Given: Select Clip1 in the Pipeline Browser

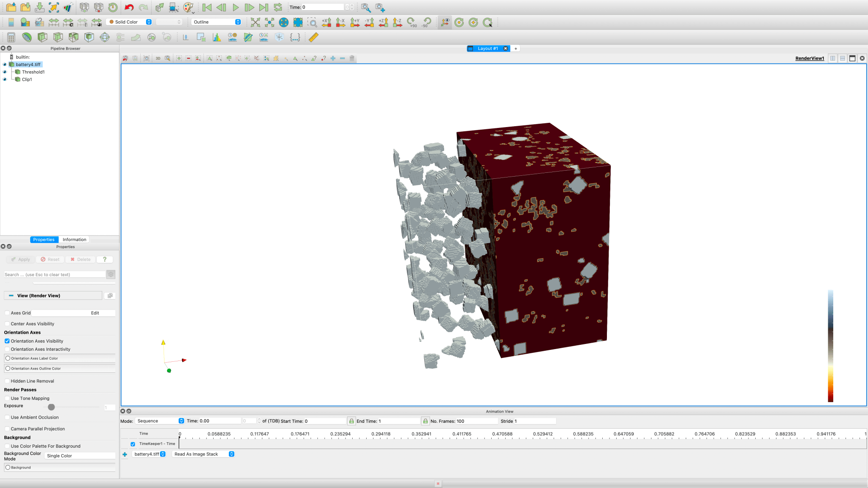Looking at the screenshot, I should click(27, 79).
